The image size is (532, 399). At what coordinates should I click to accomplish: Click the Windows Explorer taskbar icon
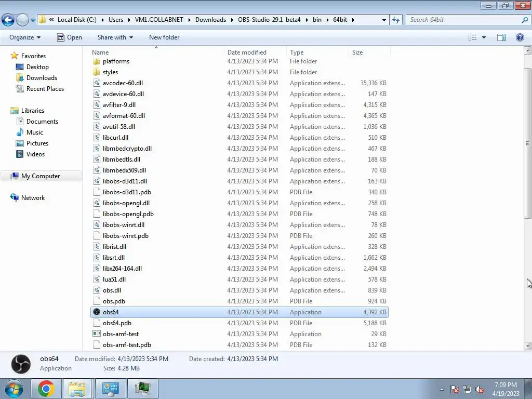pos(77,389)
